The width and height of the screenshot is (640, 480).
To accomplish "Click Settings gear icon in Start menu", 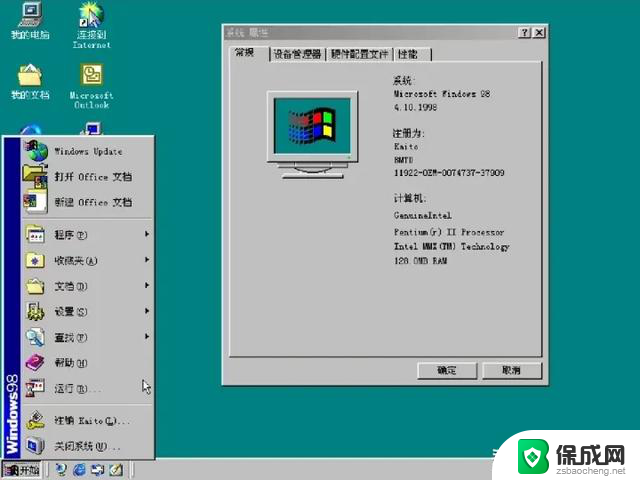I will click(36, 311).
